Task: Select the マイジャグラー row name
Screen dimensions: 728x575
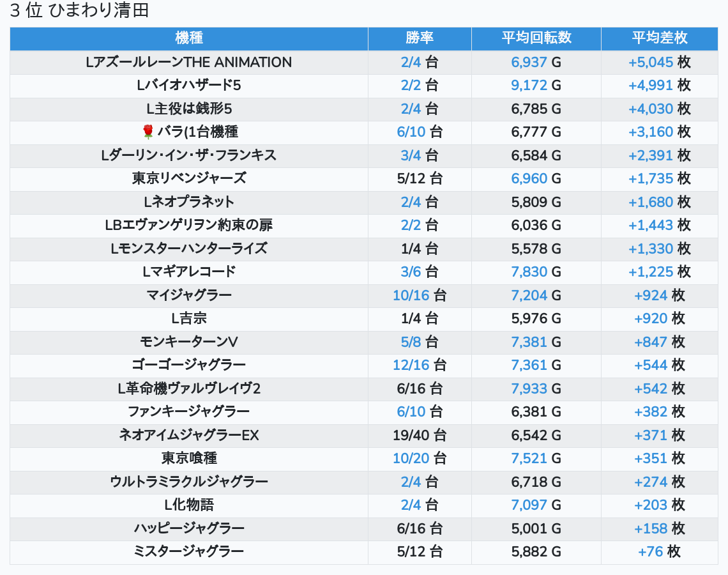Action: (x=189, y=295)
